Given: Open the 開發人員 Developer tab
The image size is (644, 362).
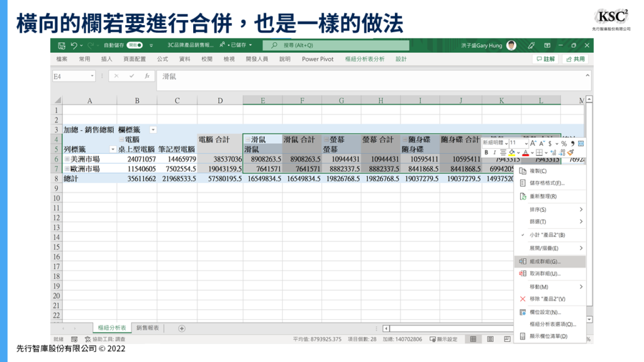Looking at the screenshot, I should pyautogui.click(x=257, y=59).
